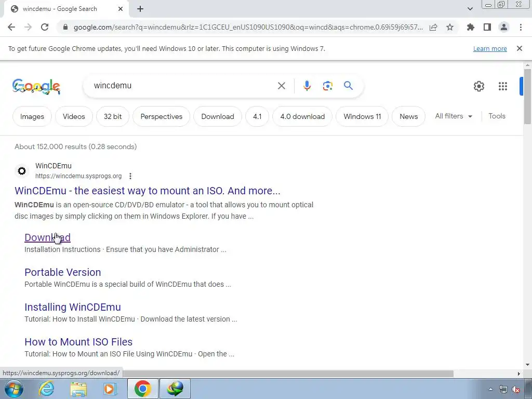
Task: Click the forward navigation arrow
Action: pos(28,27)
